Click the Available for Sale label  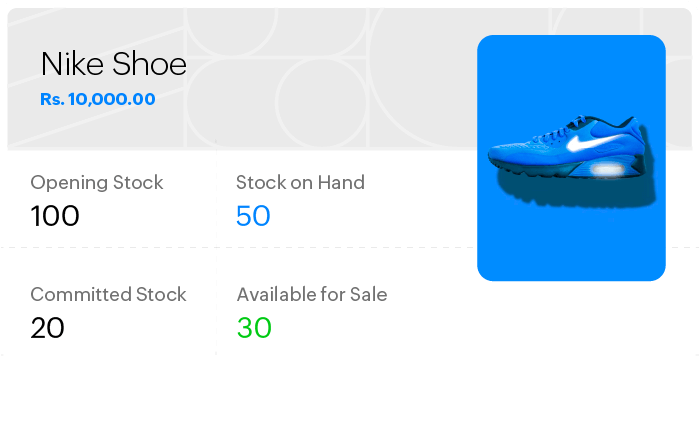point(311,295)
